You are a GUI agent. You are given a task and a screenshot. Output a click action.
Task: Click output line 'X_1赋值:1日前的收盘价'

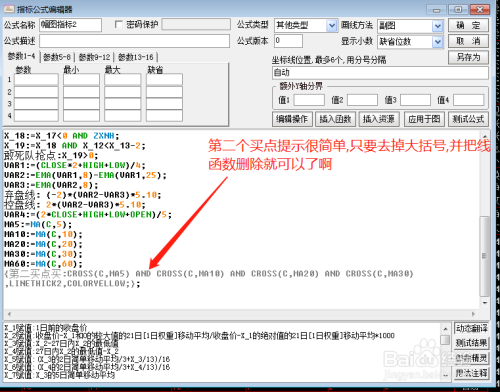(x=46, y=328)
